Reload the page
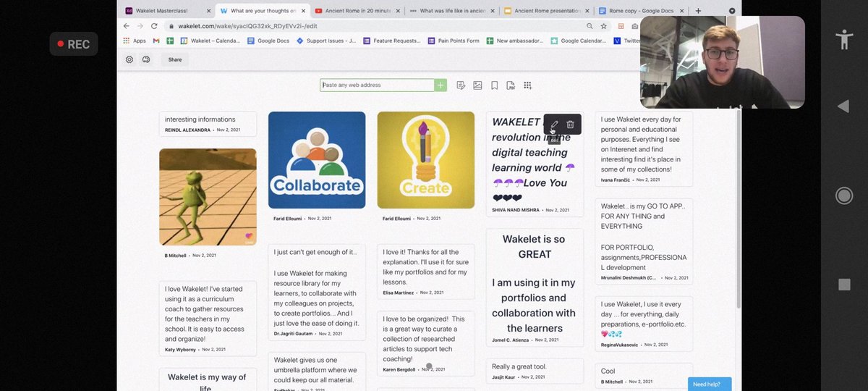Viewport: 868px width, 391px height. pyautogui.click(x=154, y=26)
